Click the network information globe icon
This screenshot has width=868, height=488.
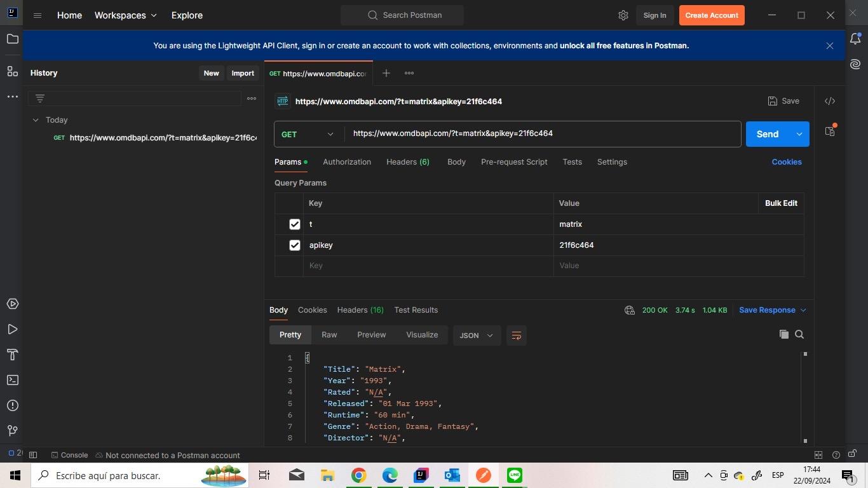click(630, 310)
